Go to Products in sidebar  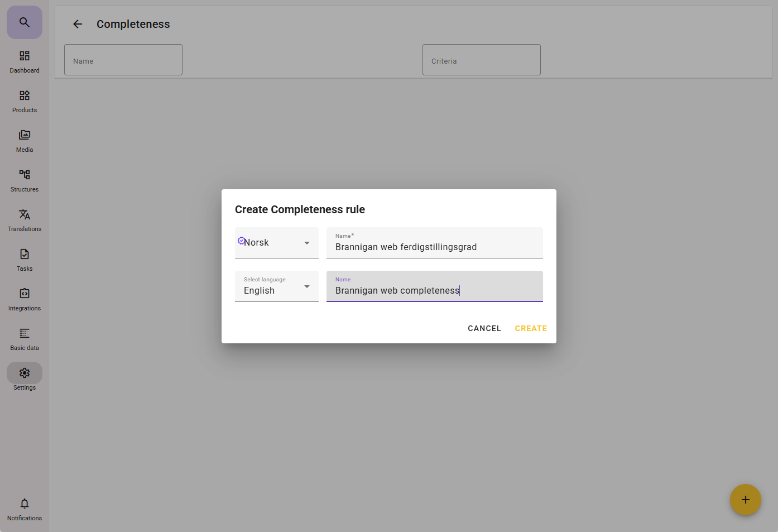tap(25, 102)
